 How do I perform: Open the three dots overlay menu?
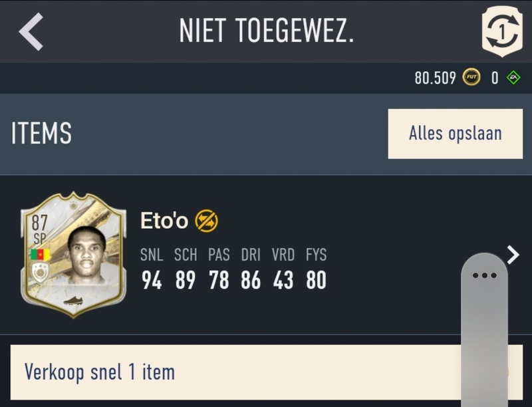[x=485, y=275]
